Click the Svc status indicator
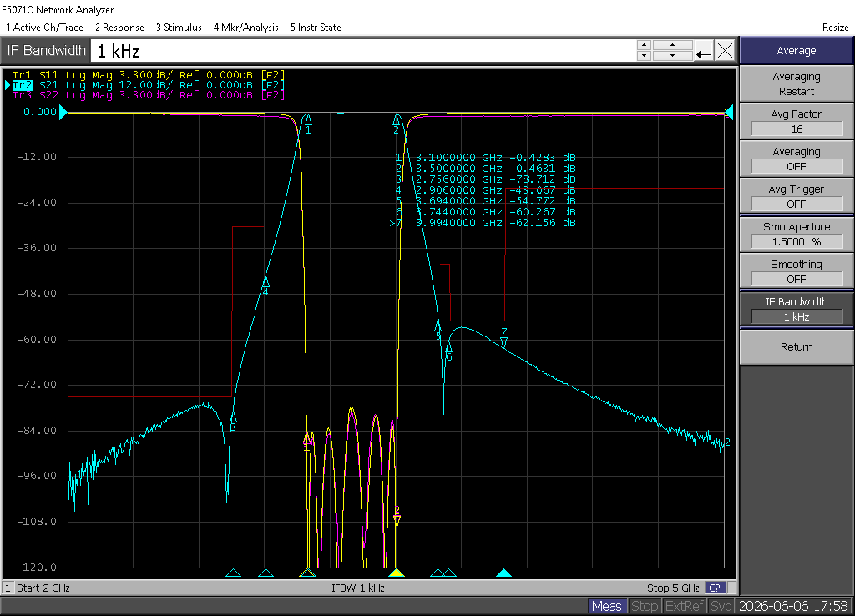855x616 pixels. [721, 606]
